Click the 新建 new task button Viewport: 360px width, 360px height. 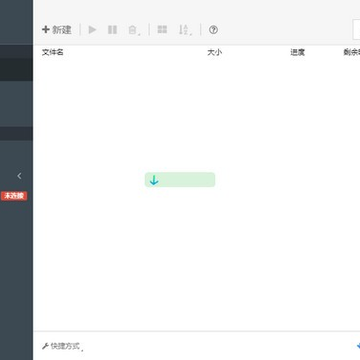57,30
